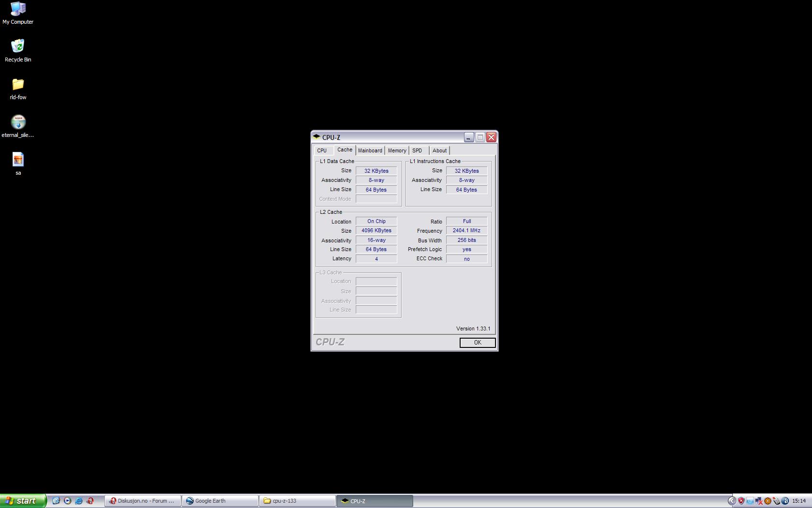This screenshot has height=508, width=812.
Task: Expand hidden system tray icons arrow
Action: coord(732,501)
